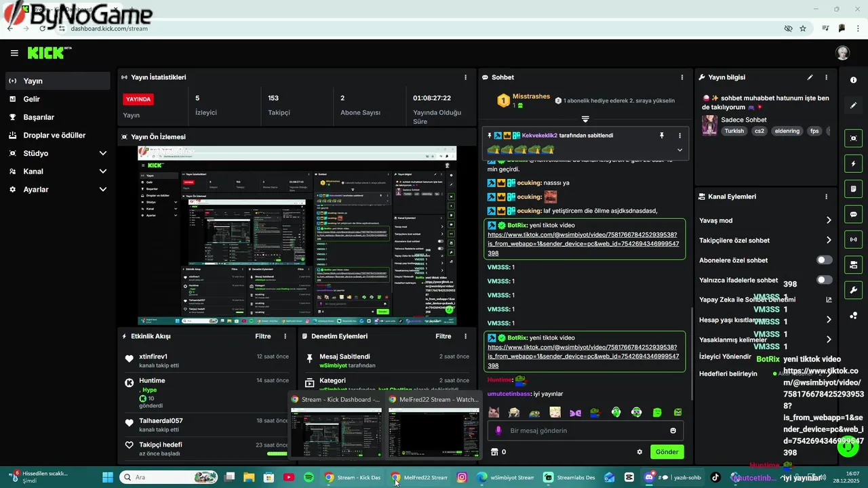Toggle the broadcast stats icon in right sidebar
The width and height of the screenshot is (868, 488).
point(853,239)
